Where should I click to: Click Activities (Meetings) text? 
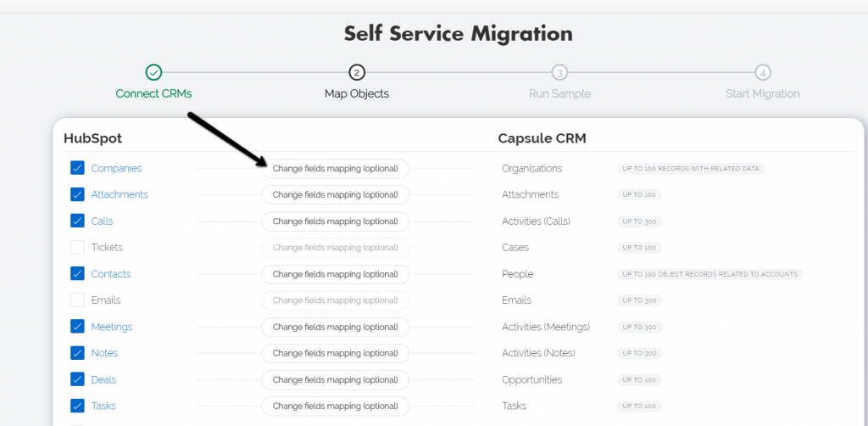(x=546, y=327)
